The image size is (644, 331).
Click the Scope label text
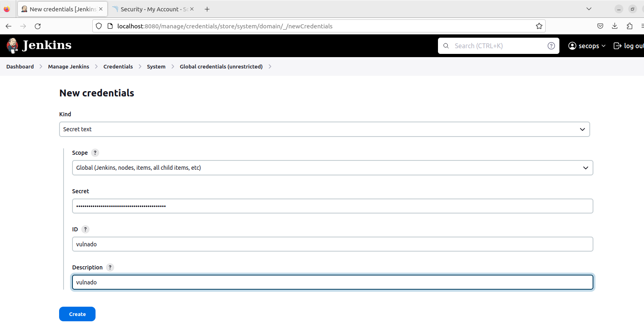(80, 153)
